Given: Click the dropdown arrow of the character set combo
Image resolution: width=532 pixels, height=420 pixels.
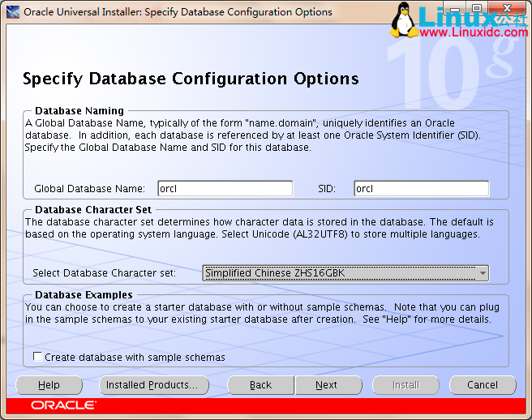Looking at the screenshot, I should (483, 273).
